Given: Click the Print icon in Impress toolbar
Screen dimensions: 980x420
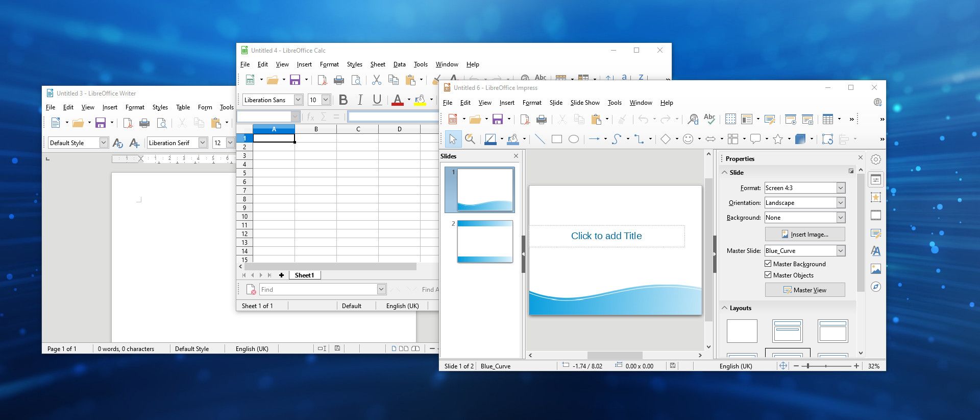Looking at the screenshot, I should point(542,120).
